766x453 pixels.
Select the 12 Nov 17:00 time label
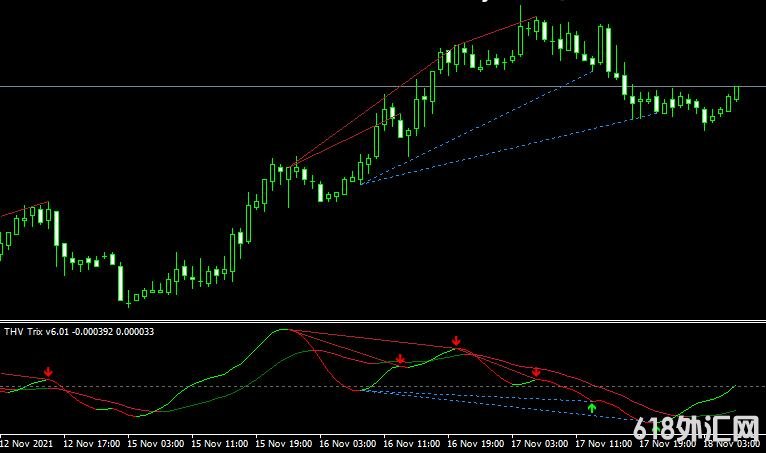click(x=92, y=442)
